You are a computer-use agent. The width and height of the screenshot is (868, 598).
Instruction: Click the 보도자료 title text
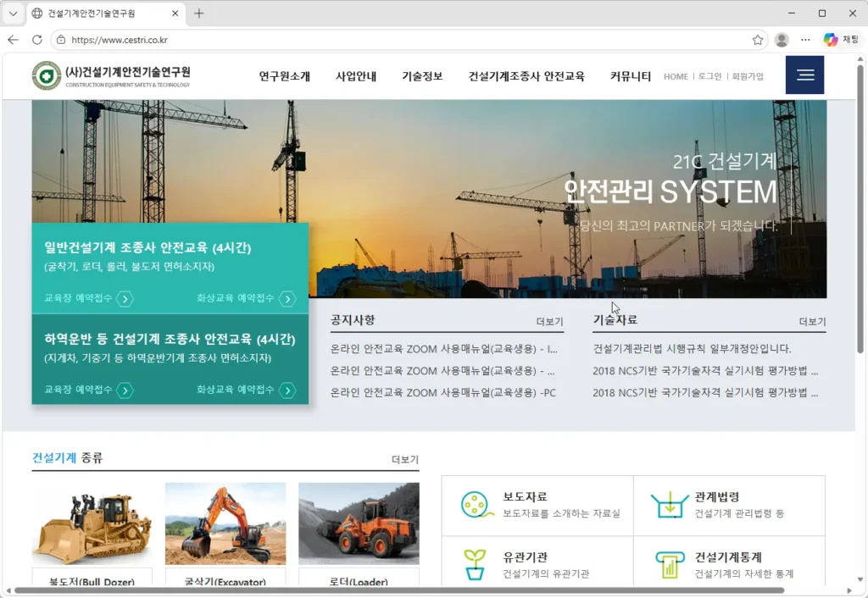[x=525, y=496]
